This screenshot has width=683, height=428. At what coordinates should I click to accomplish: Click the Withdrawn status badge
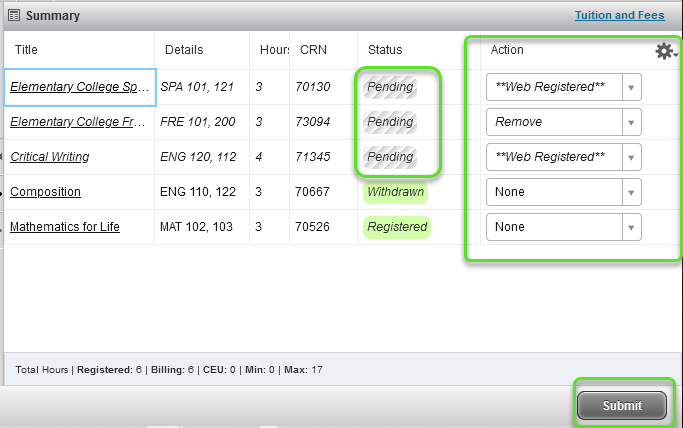click(x=396, y=192)
